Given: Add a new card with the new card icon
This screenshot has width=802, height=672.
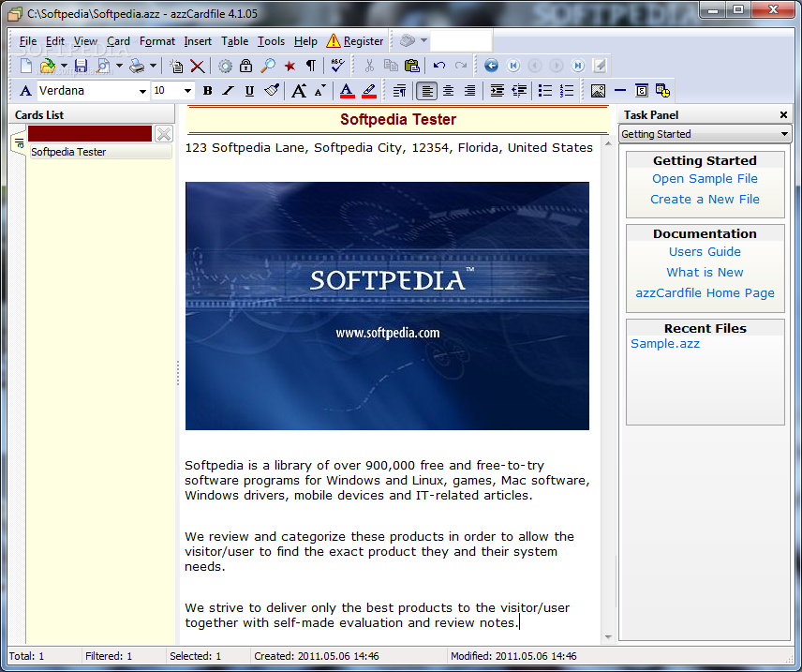Looking at the screenshot, I should tap(176, 66).
